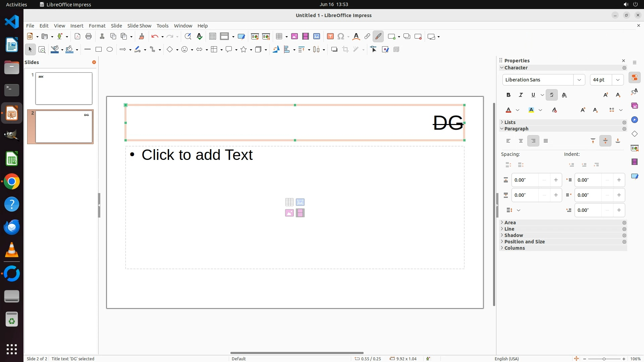The height and width of the screenshot is (362, 644).
Task: Click the Insert Table toolbar icon
Action: point(279,37)
